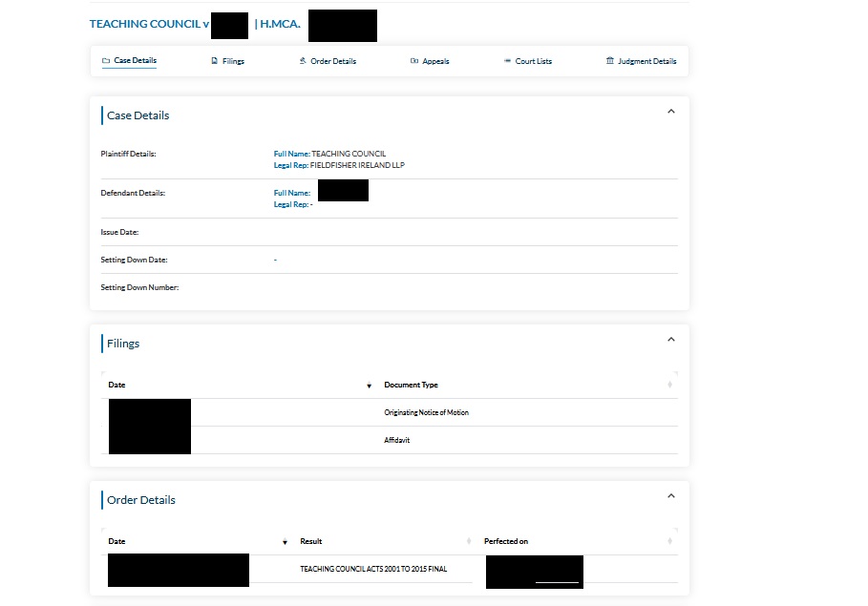This screenshot has width=868, height=606.
Task: Select the Originating Notice of Motion row
Action: coord(390,412)
